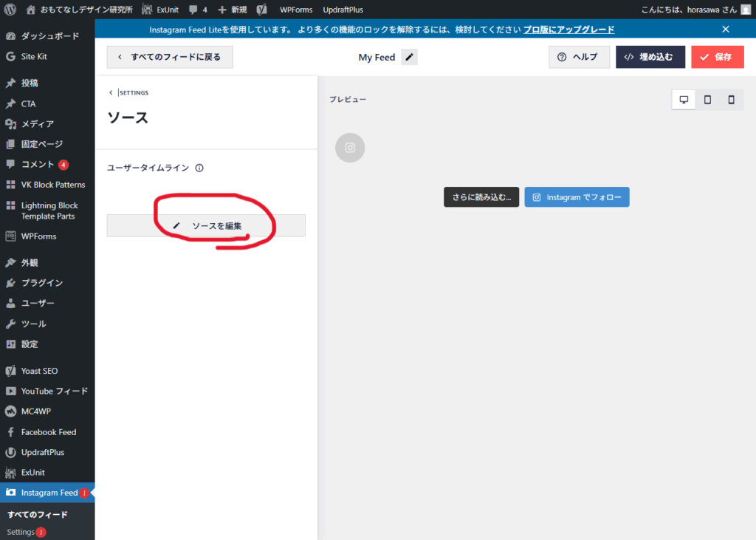The height and width of the screenshot is (540, 756).
Task: Open the プラグイン sidebar menu
Action: click(x=41, y=283)
